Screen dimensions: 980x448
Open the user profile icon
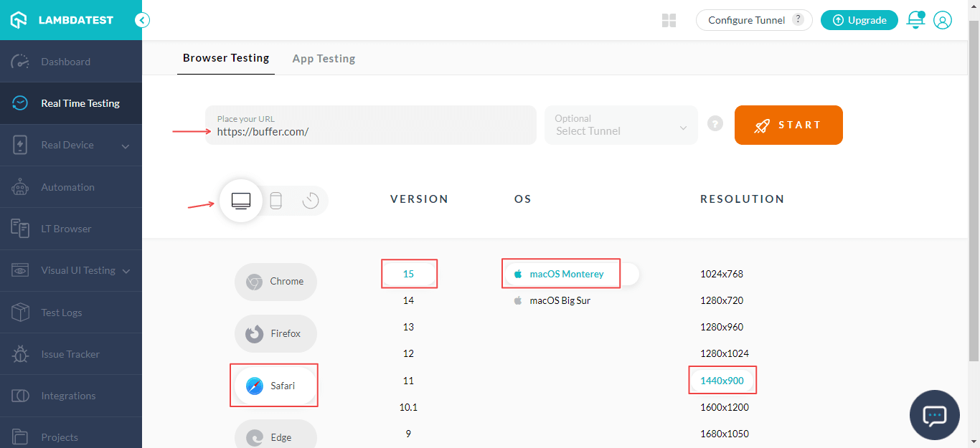click(x=943, y=20)
